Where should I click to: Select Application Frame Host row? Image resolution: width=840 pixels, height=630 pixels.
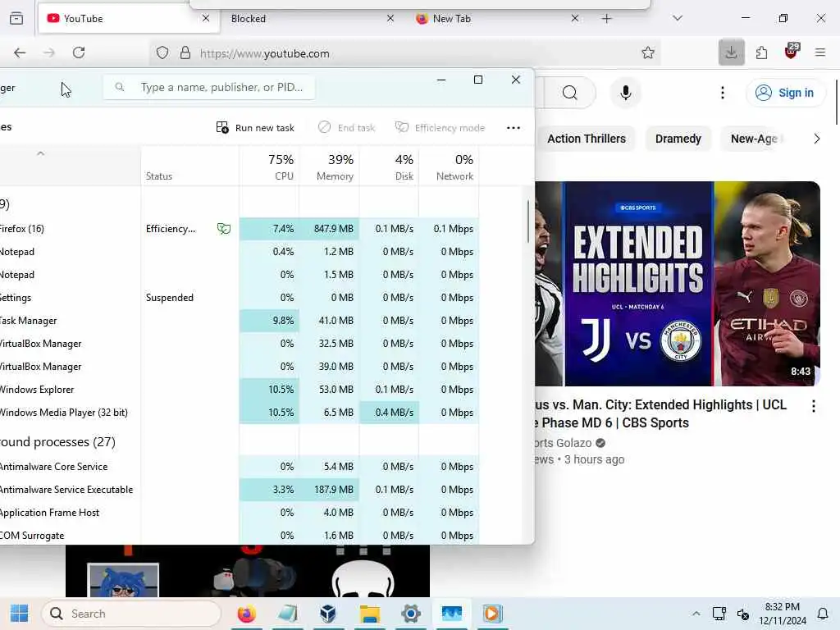240,513
